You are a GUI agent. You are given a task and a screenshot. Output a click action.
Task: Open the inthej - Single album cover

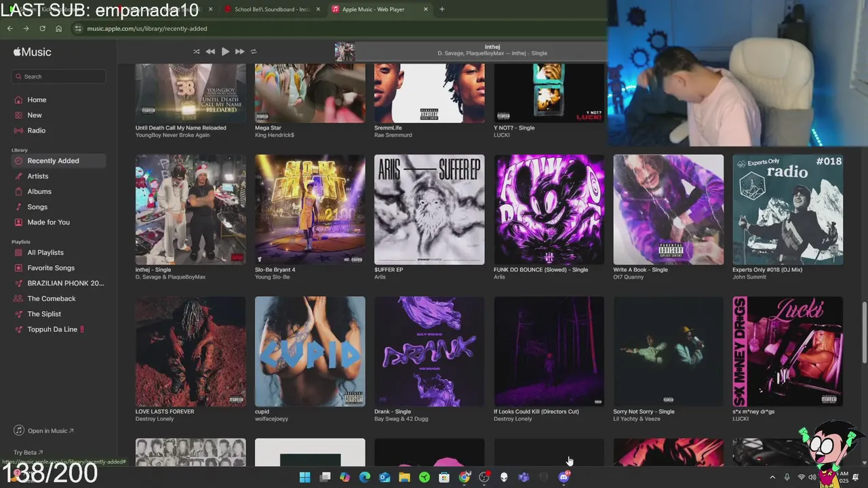(191, 209)
